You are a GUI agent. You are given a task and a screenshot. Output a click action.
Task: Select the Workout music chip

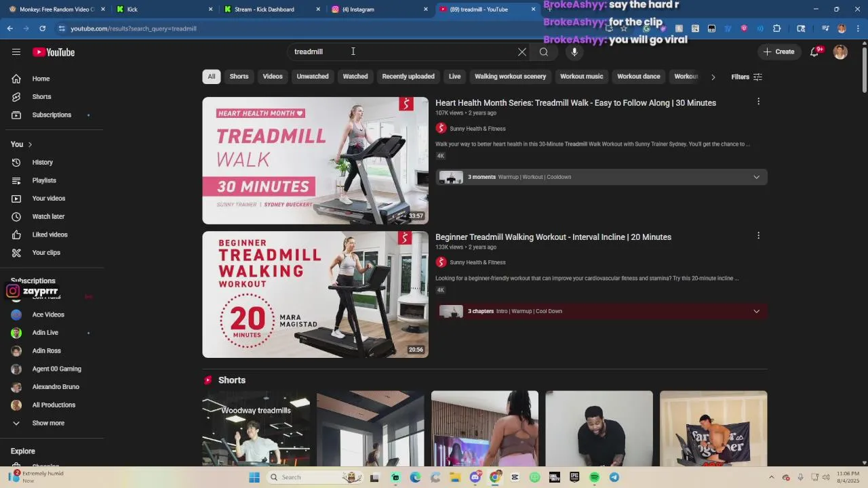click(x=581, y=77)
